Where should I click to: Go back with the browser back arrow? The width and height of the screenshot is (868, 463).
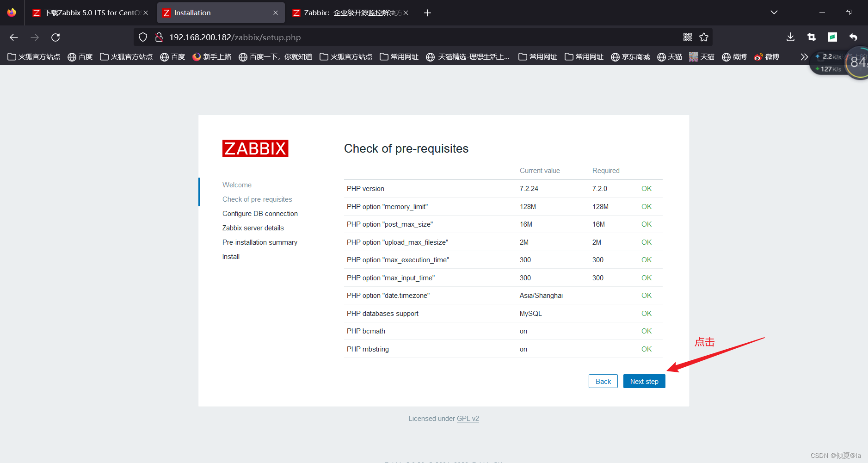click(14, 37)
